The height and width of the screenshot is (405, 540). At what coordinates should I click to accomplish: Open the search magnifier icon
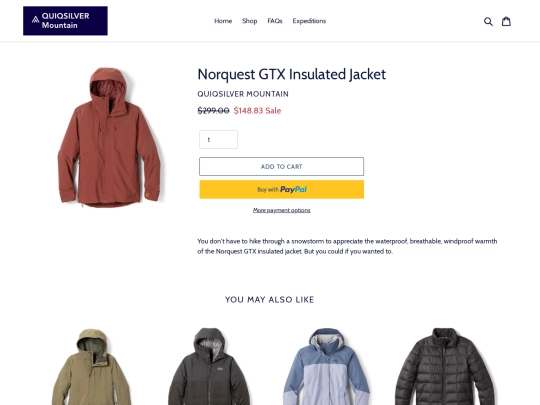pyautogui.click(x=488, y=21)
